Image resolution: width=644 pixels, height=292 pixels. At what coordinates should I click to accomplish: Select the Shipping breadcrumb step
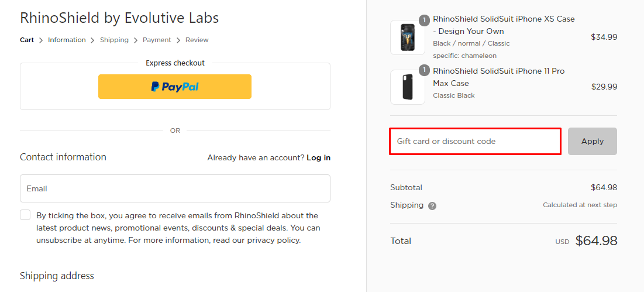114,40
